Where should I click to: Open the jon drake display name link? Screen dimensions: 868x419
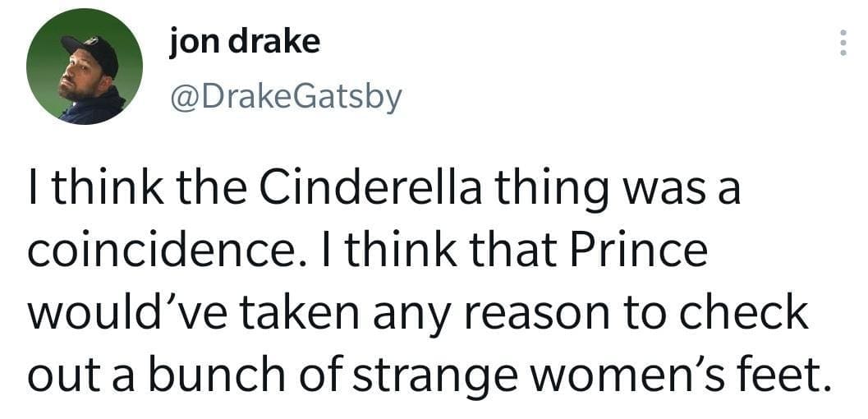[x=244, y=41]
